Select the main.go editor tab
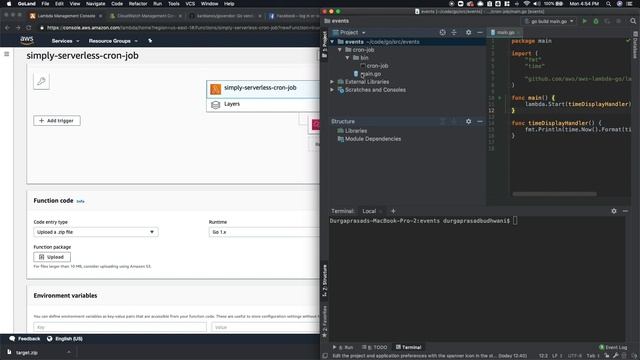Screen dimensions: 640x360 (x=504, y=32)
